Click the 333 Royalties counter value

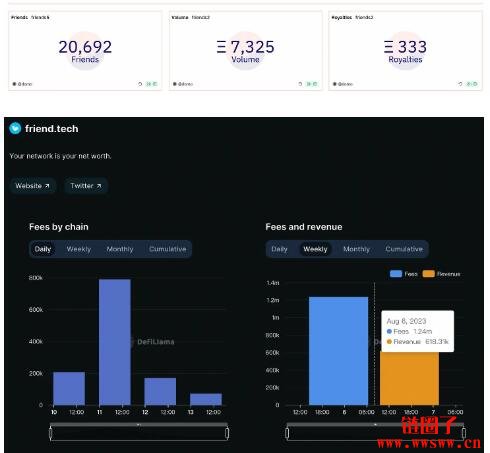point(405,47)
